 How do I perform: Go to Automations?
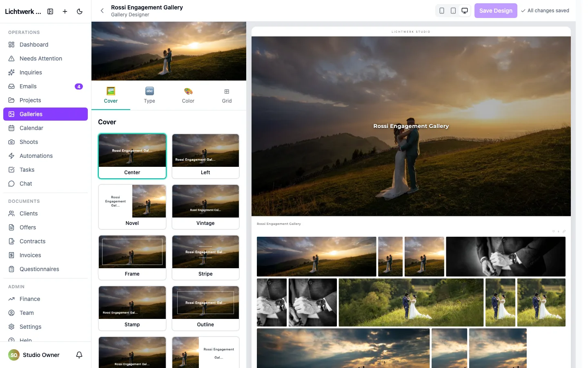pos(45,156)
